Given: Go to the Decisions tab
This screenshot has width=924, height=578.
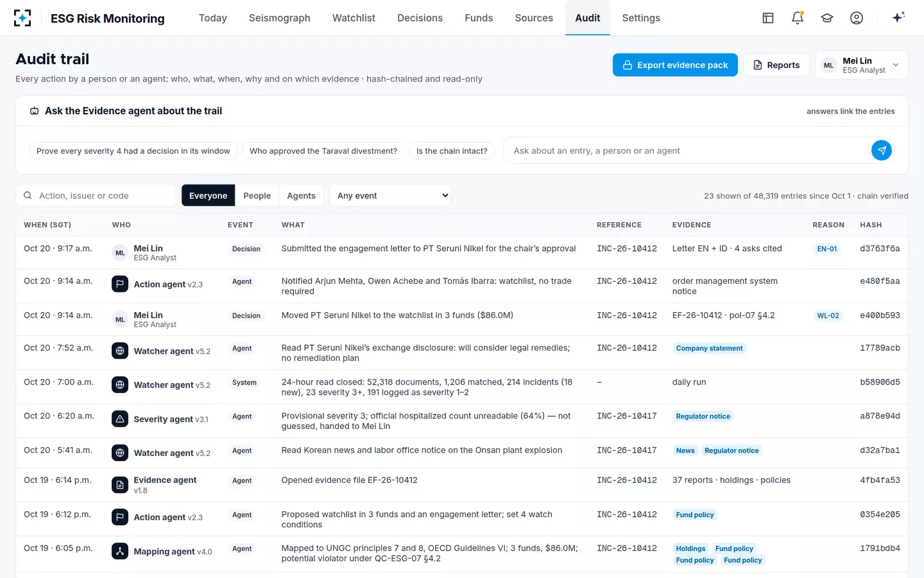Looking at the screenshot, I should pos(420,18).
